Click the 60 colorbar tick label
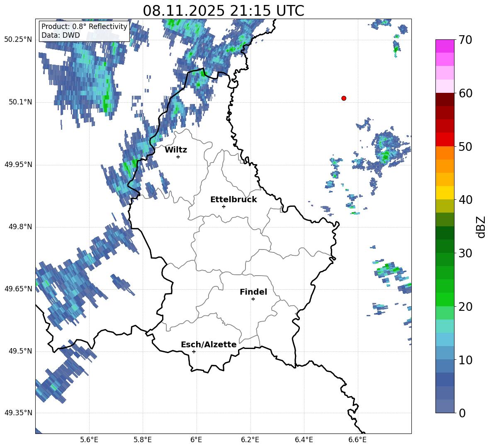The height and width of the screenshot is (448, 491). coord(465,93)
